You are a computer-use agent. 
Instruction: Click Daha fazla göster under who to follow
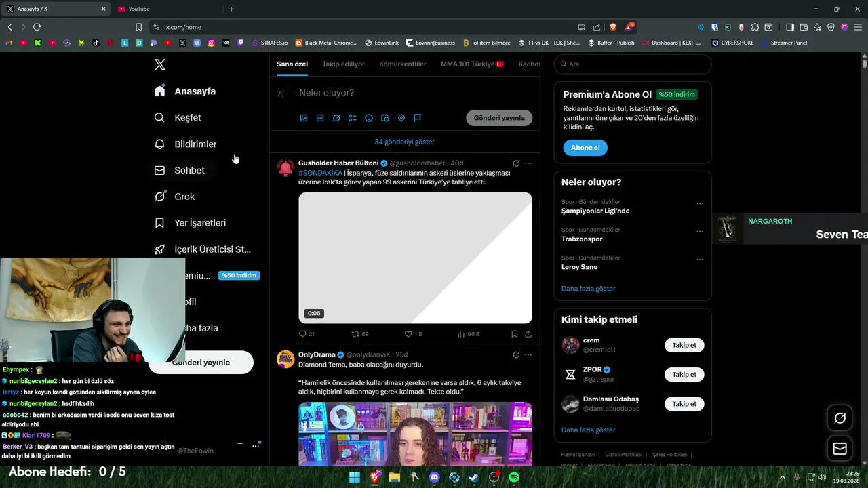pos(588,430)
